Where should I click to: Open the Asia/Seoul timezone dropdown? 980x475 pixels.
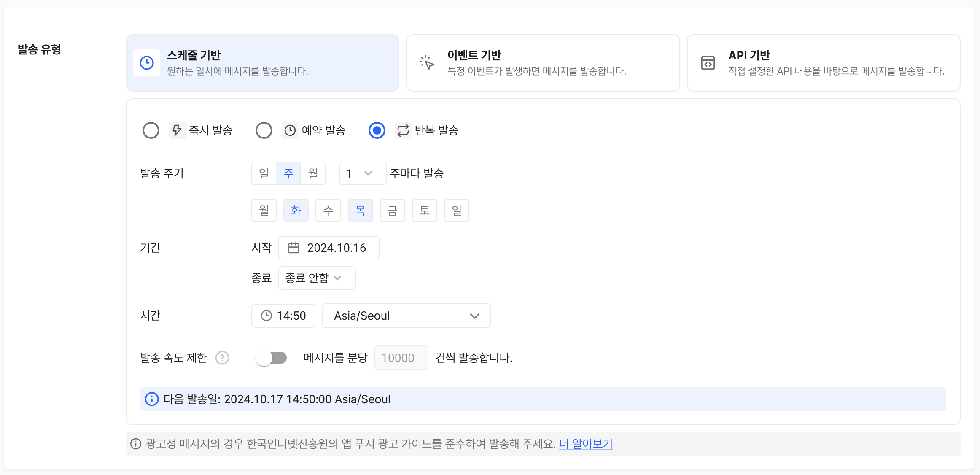pos(407,316)
